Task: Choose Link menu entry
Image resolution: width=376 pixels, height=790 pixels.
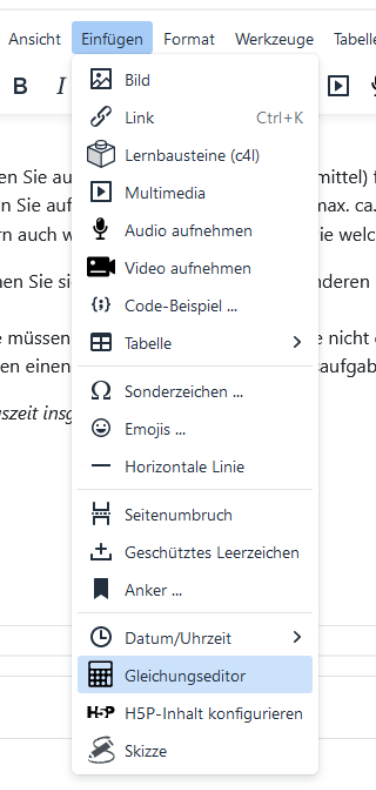Action: (x=195, y=117)
